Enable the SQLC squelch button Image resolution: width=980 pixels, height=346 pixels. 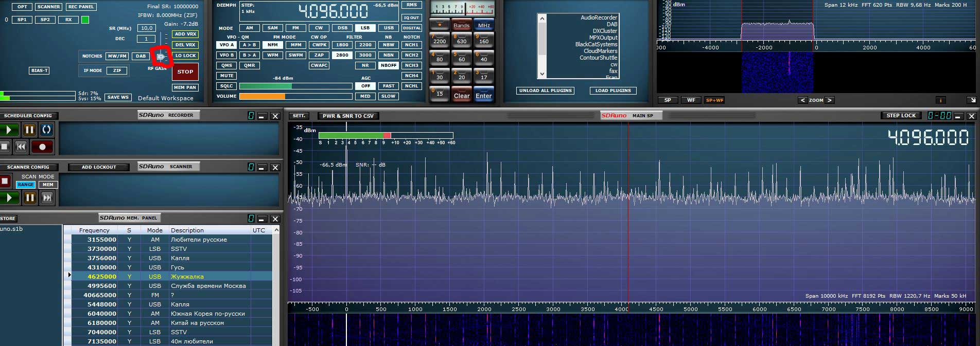(227, 86)
